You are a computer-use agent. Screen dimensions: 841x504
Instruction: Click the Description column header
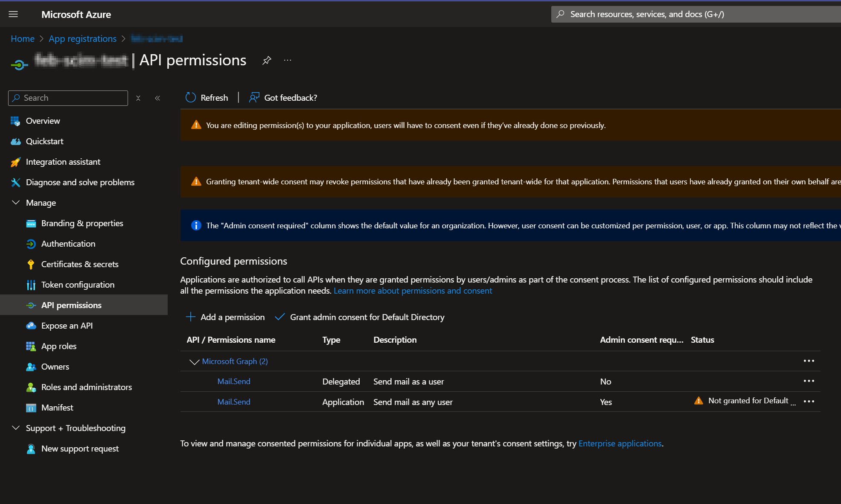[395, 340]
